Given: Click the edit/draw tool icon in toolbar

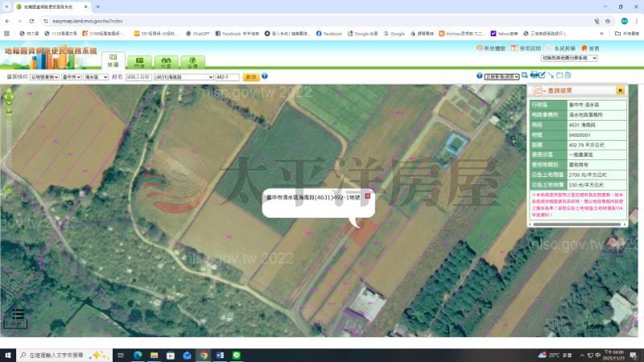Looking at the screenshot, I should (x=542, y=76).
